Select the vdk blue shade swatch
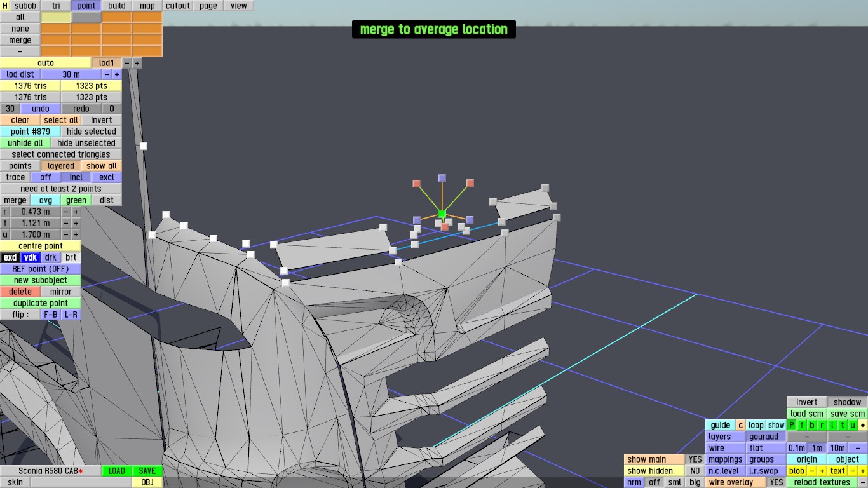868x488 pixels. click(x=31, y=257)
